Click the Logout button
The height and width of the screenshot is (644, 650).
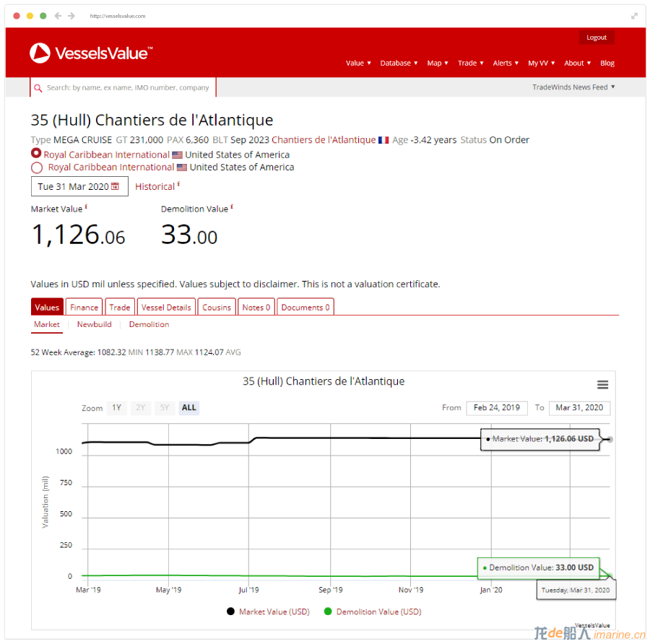597,38
